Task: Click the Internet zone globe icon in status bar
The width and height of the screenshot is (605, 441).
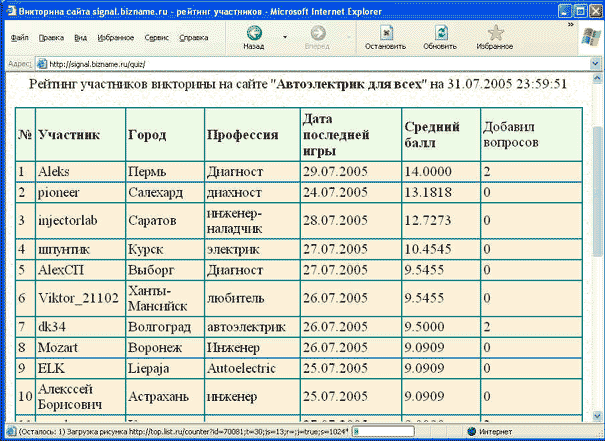Action: pos(471,431)
